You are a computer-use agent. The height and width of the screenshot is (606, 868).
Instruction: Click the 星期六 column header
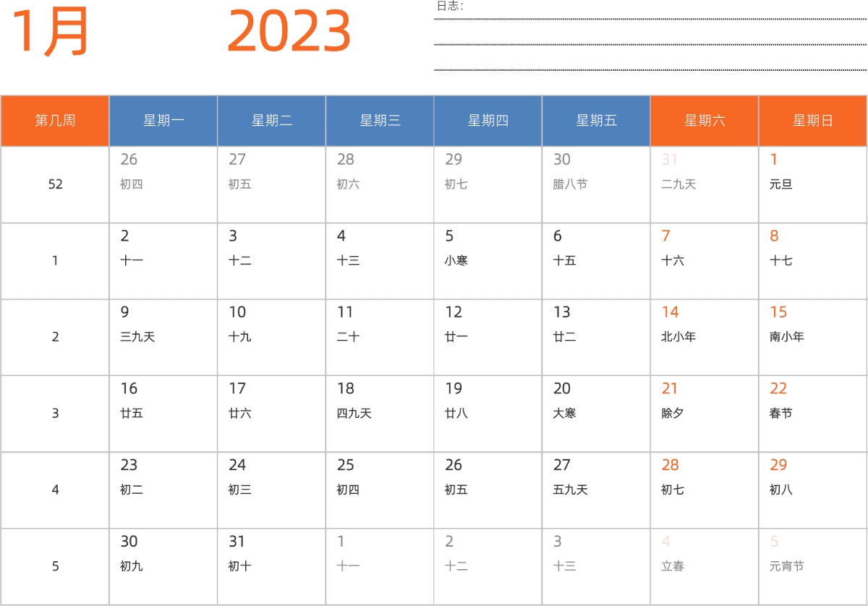[705, 121]
